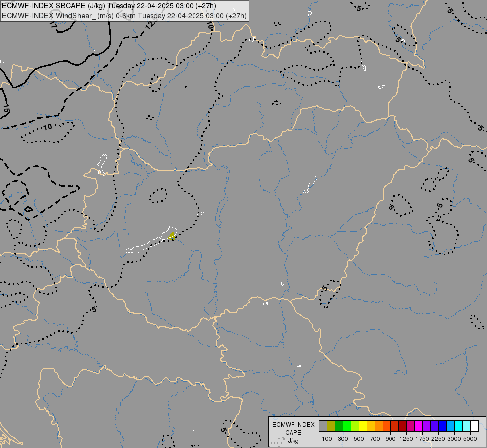Click the yellow-green legend swatch
This screenshot has height=448, width=487.
point(355,426)
